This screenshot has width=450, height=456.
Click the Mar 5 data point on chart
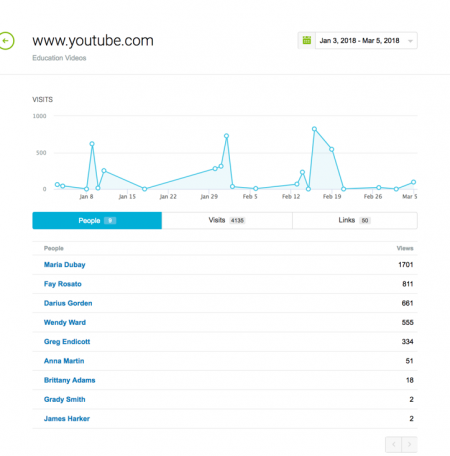[413, 182]
